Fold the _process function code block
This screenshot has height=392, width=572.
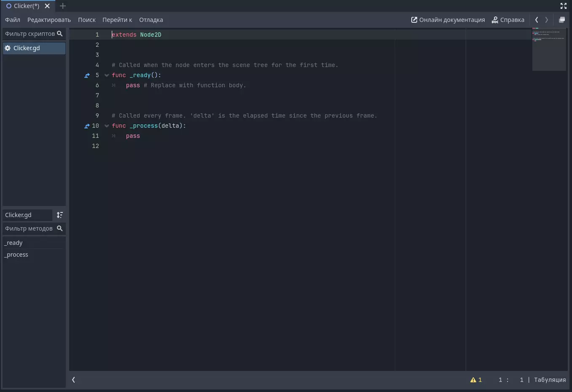click(107, 126)
